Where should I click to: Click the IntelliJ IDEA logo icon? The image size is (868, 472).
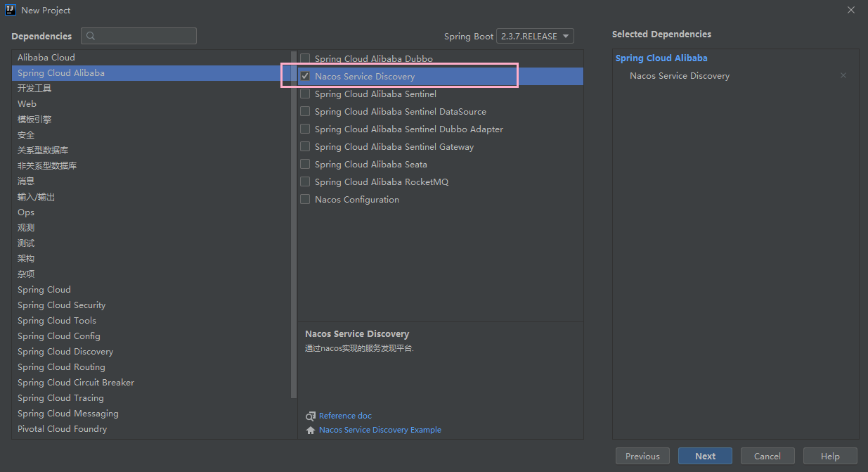pyautogui.click(x=10, y=10)
